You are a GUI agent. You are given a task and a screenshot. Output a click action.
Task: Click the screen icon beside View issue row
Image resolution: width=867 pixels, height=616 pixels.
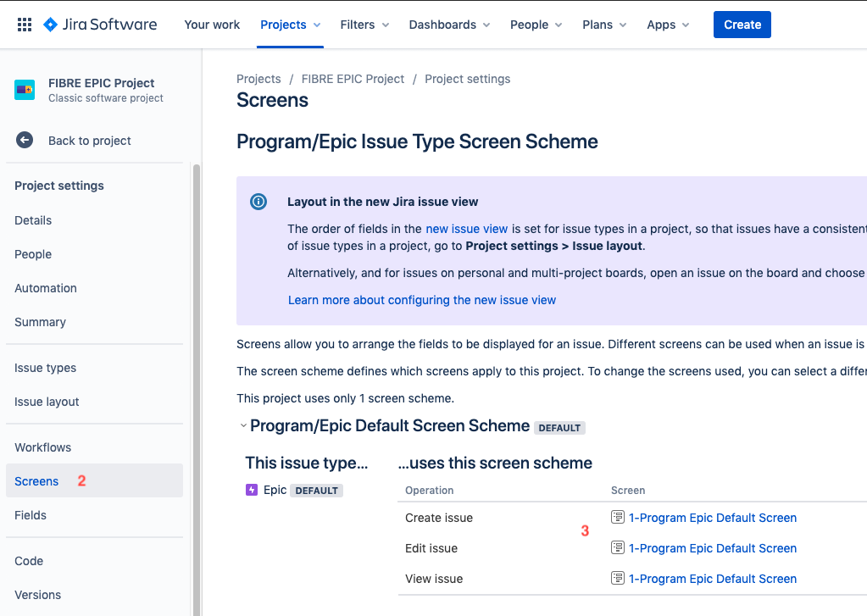pyautogui.click(x=618, y=579)
